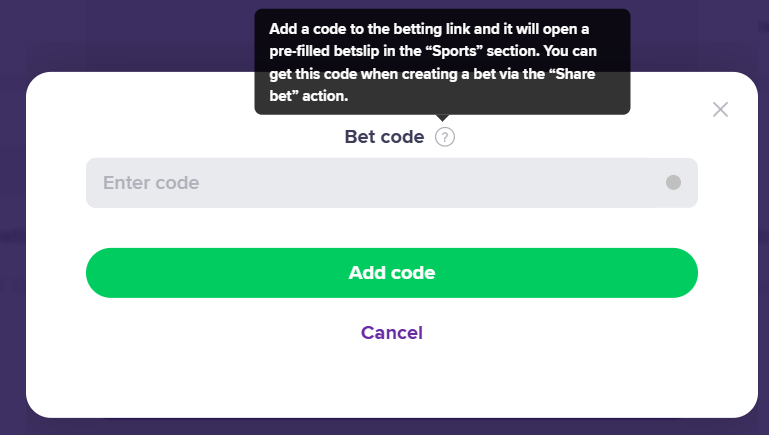Click the dimmed purple backdrop left of dialog
This screenshot has width=769, height=435.
(12, 250)
